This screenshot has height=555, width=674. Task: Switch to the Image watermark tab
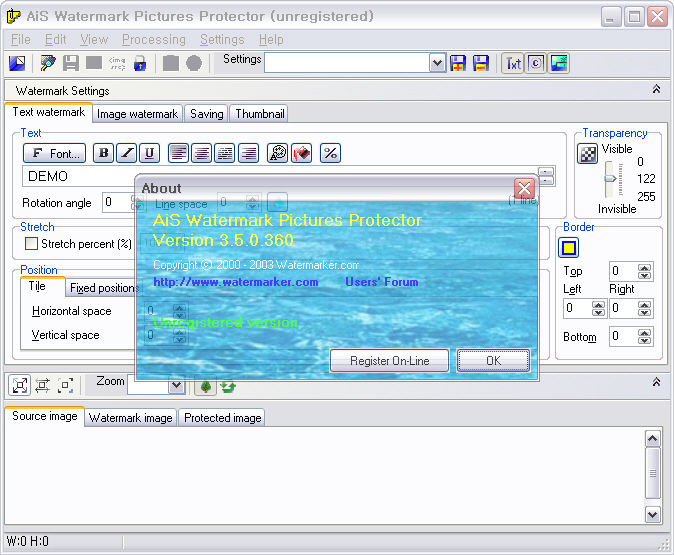(137, 114)
